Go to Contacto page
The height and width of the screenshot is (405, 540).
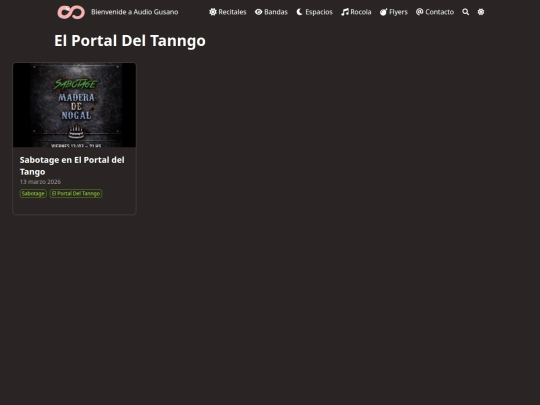coord(435,12)
